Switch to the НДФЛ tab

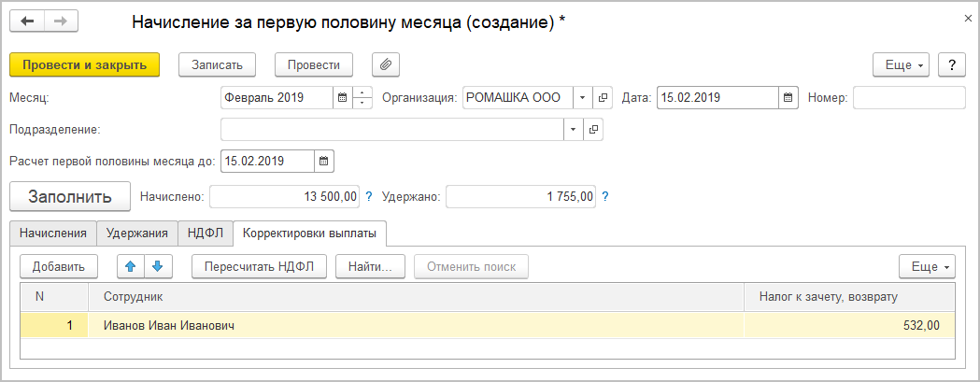click(x=204, y=233)
